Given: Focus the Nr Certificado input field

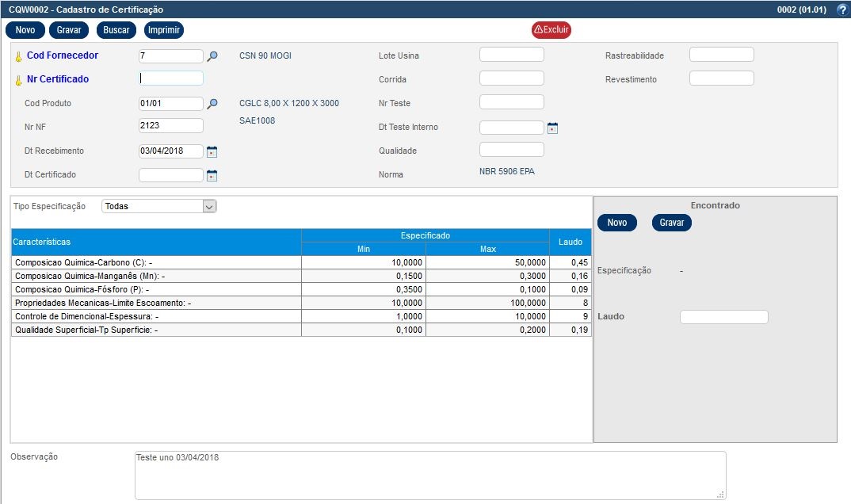Looking at the screenshot, I should [171, 78].
